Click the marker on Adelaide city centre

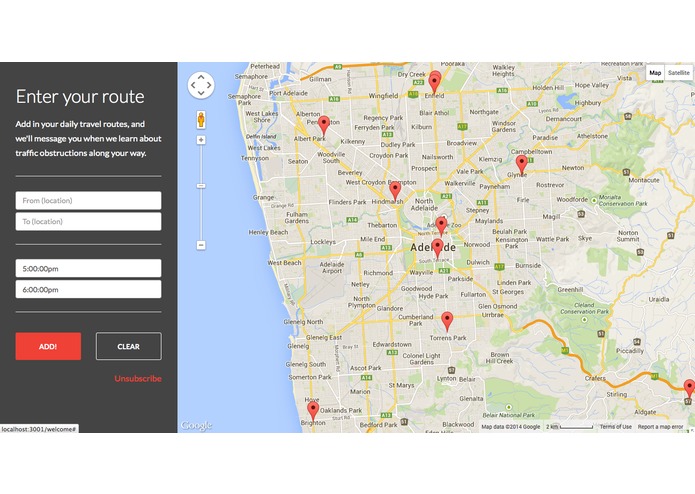[x=437, y=248]
